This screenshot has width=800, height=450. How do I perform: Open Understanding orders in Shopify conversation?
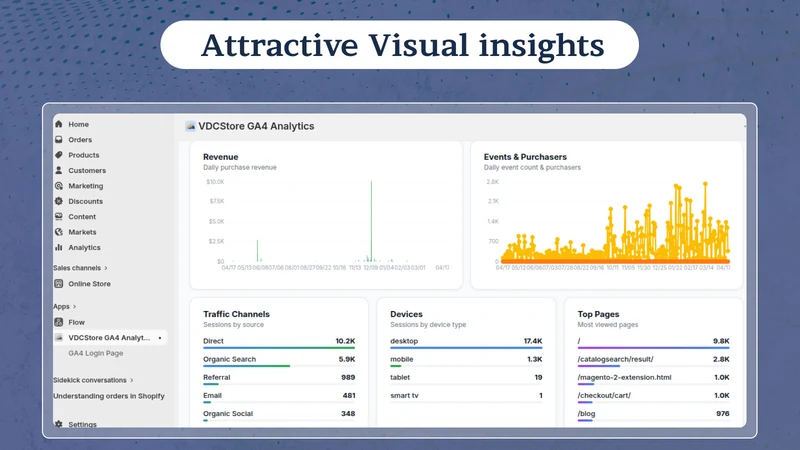pos(109,396)
